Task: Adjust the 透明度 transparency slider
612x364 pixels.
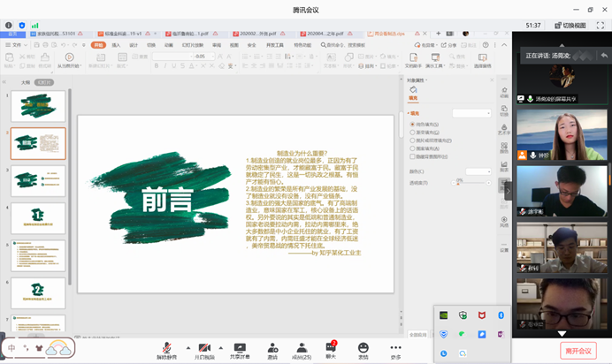Action: (x=459, y=182)
